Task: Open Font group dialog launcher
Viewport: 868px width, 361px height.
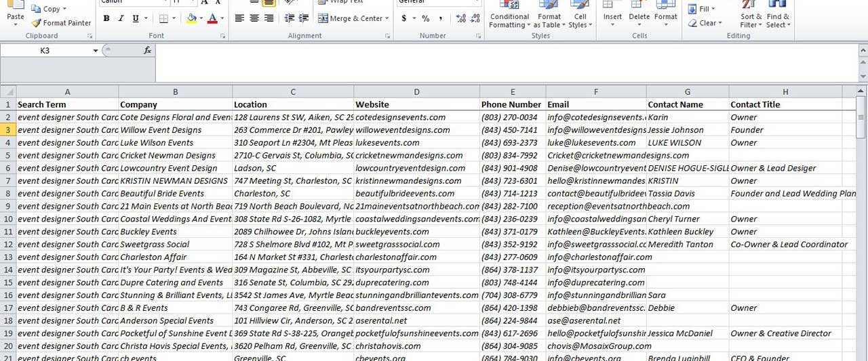Action: click(222, 36)
